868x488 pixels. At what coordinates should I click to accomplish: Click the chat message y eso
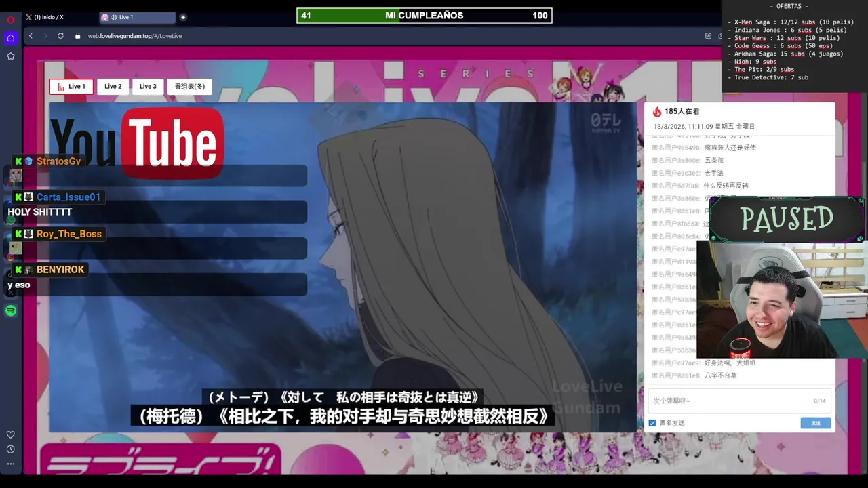click(x=19, y=285)
